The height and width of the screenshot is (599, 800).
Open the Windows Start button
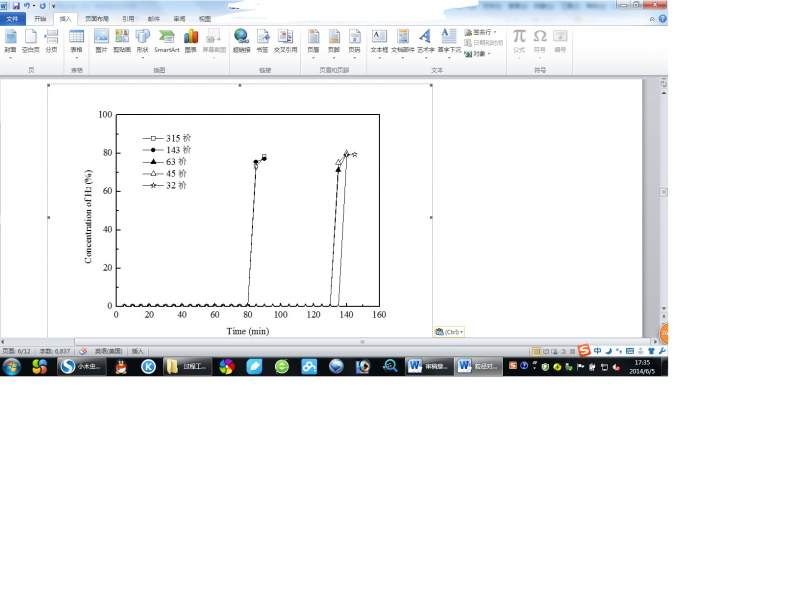coord(12,366)
